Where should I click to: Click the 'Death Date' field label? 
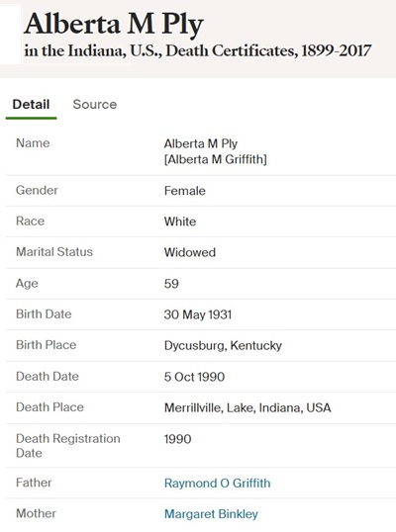click(x=48, y=376)
